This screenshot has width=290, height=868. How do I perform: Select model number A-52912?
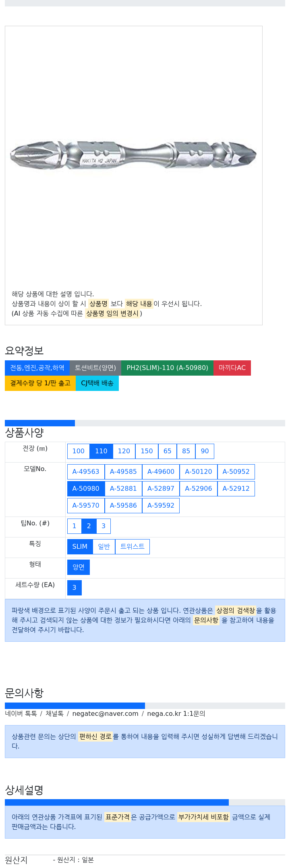(236, 489)
